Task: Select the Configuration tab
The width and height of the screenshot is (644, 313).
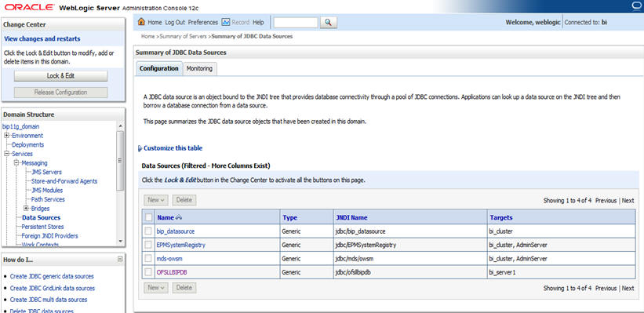Action: coord(159,68)
